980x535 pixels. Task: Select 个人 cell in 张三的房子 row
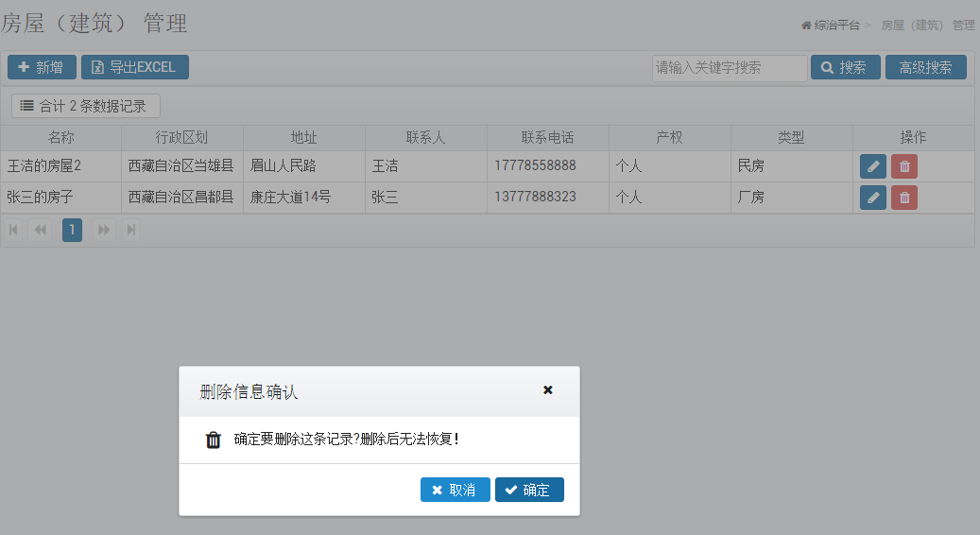[669, 198]
